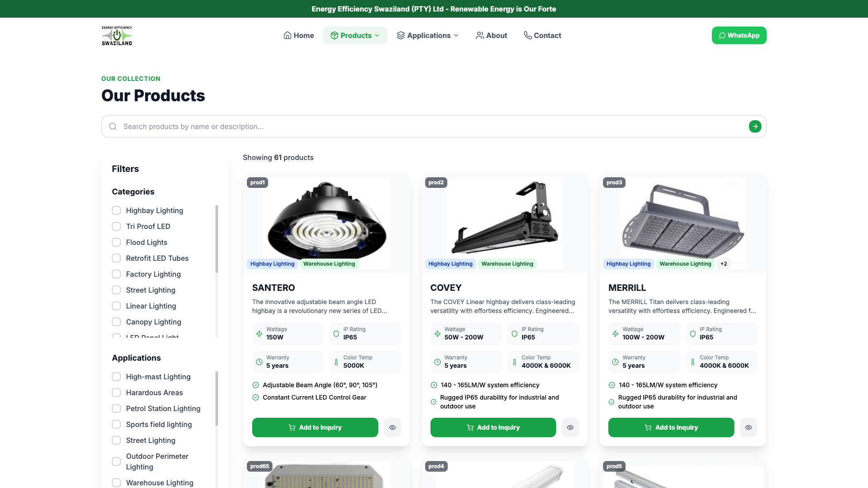This screenshot has height=488, width=868.
Task: Click the Energy Efficiency Swaziland logo
Action: tap(117, 35)
